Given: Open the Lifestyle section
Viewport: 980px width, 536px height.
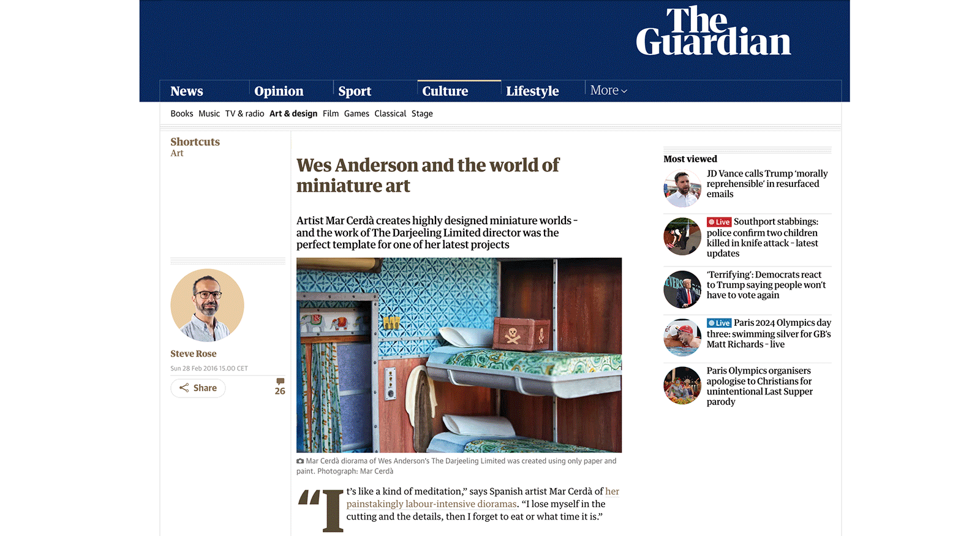Looking at the screenshot, I should (532, 91).
